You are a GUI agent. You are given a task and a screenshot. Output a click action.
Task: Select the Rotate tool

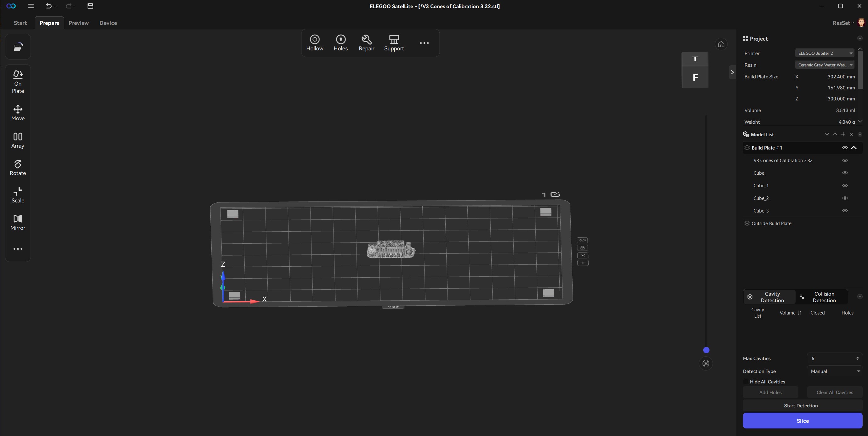tap(18, 168)
